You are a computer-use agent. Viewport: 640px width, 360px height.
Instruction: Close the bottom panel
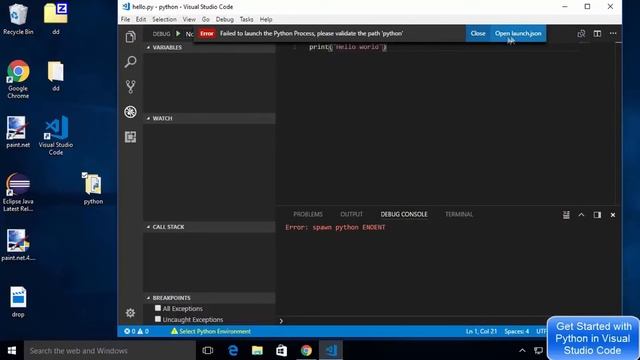pos(613,215)
